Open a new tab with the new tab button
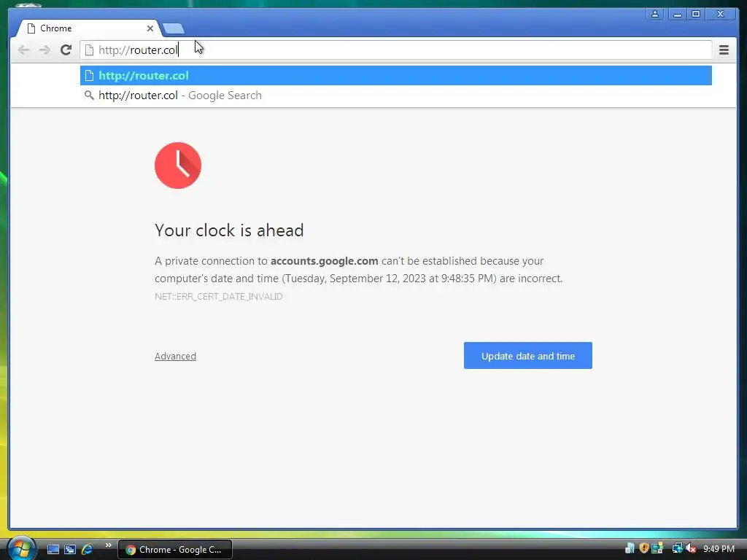747x560 pixels. pyautogui.click(x=174, y=28)
